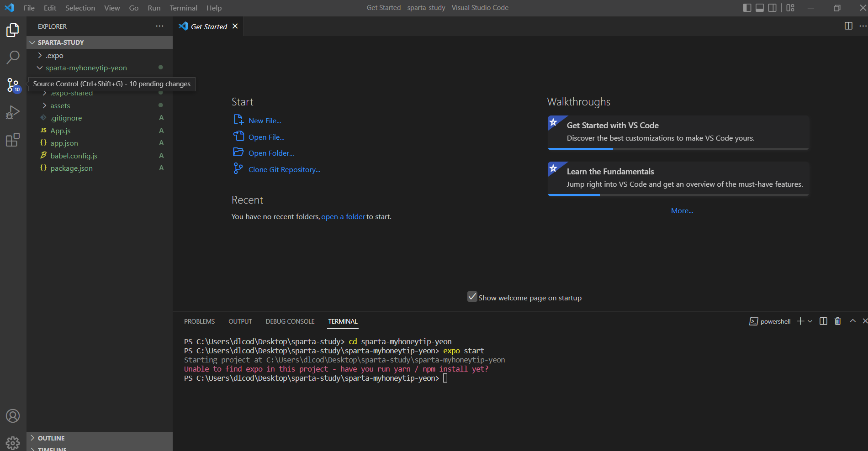Image resolution: width=868 pixels, height=451 pixels.
Task: Collapse the sparta-myhoneytip-yeon folder
Action: [x=100, y=68]
